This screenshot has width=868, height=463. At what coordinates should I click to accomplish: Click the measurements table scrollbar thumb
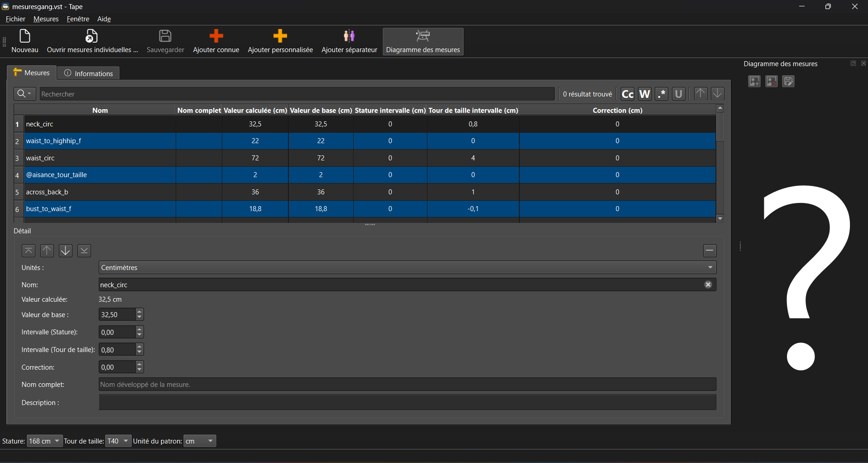pos(720,126)
